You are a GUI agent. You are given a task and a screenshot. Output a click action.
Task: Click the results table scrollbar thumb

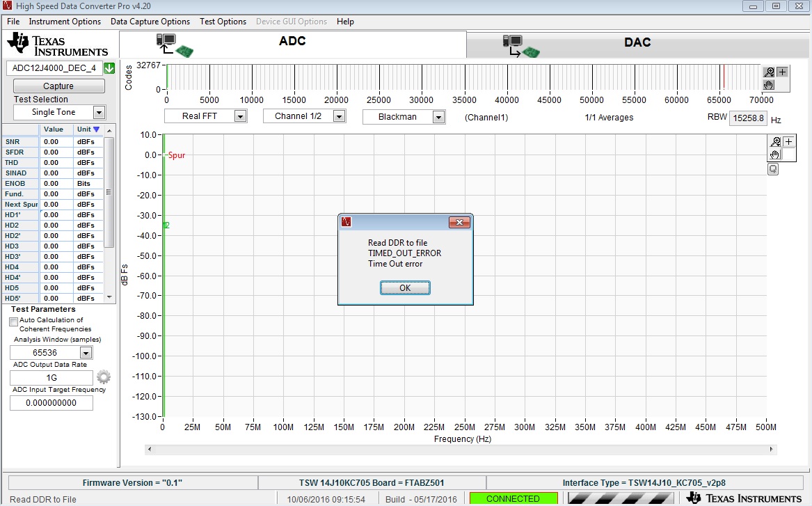pos(109,192)
